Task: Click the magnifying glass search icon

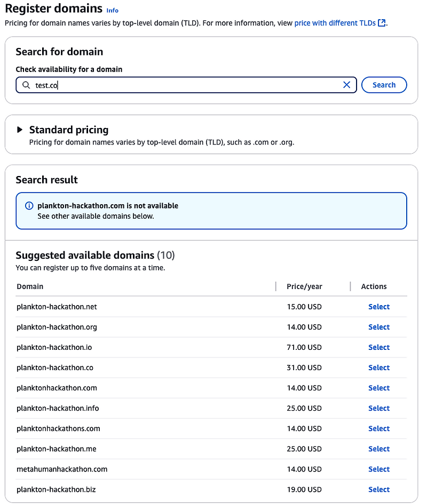Action: [x=25, y=85]
